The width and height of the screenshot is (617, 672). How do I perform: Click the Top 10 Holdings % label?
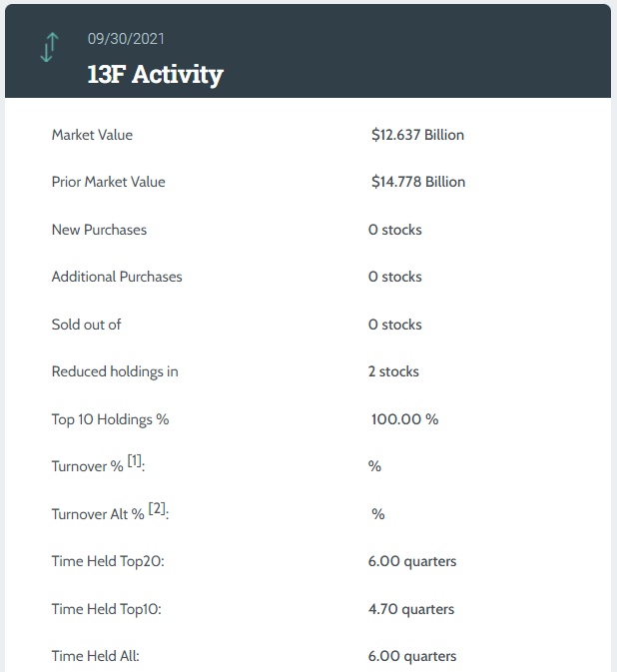(110, 419)
